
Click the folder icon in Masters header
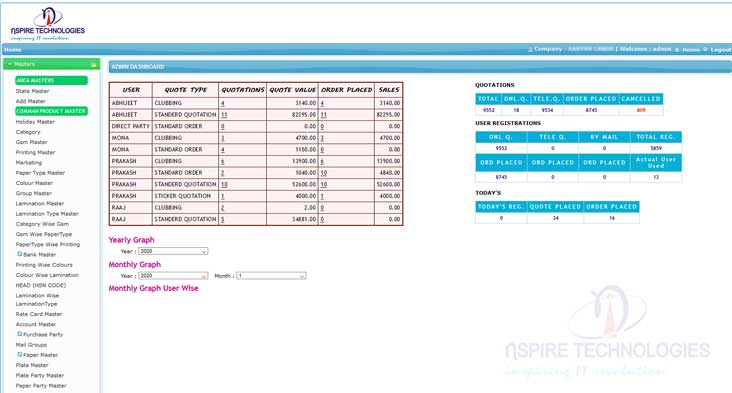pyautogui.click(x=93, y=65)
